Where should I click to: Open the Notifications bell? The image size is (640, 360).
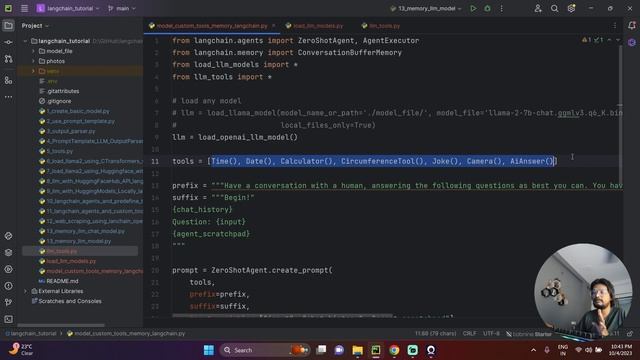pos(631,26)
